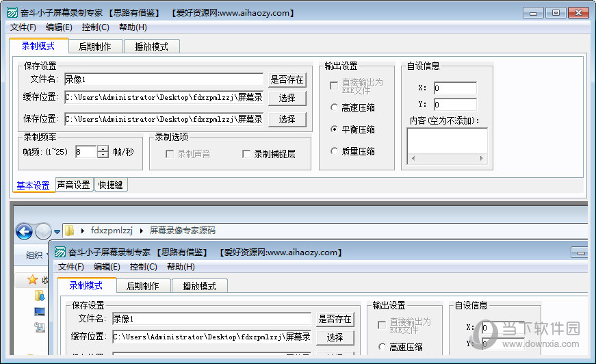Click the app icon in main title bar
Viewport: 596px width, 364px height.
click(x=12, y=12)
